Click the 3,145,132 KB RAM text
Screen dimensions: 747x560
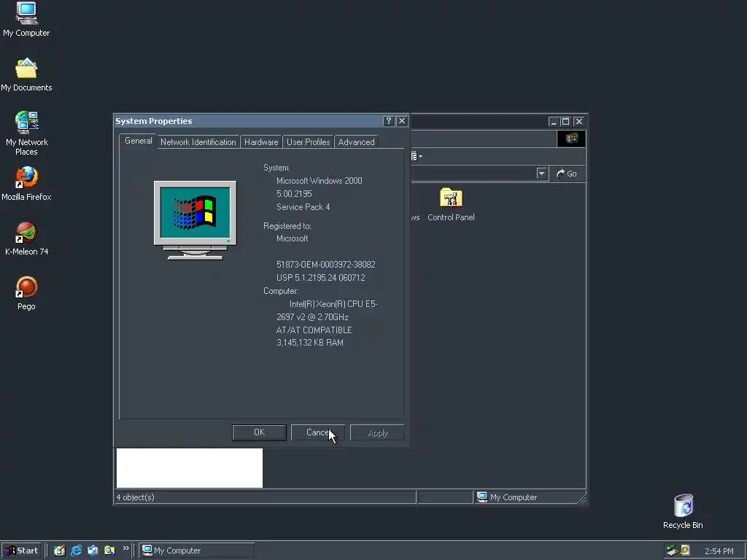pyautogui.click(x=309, y=343)
